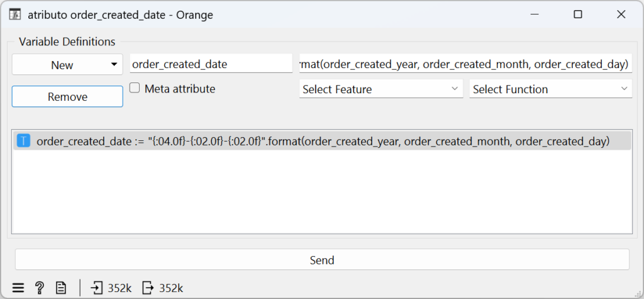
Task: Click the Orange widget icon in the title bar
Action: [x=15, y=15]
